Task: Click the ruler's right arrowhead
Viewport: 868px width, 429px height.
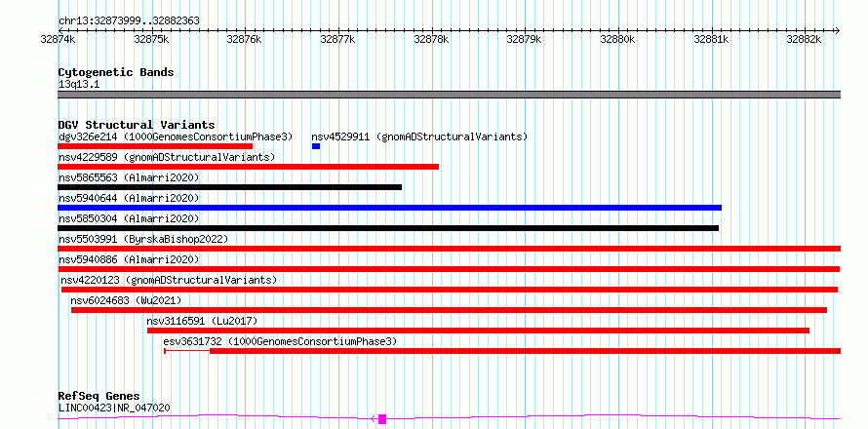Action: pos(838,30)
